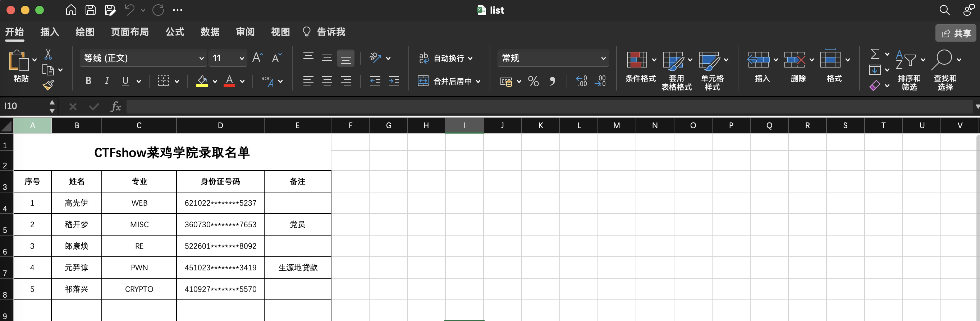Click the Format (格式) cells button
980x321 pixels.
point(834,66)
